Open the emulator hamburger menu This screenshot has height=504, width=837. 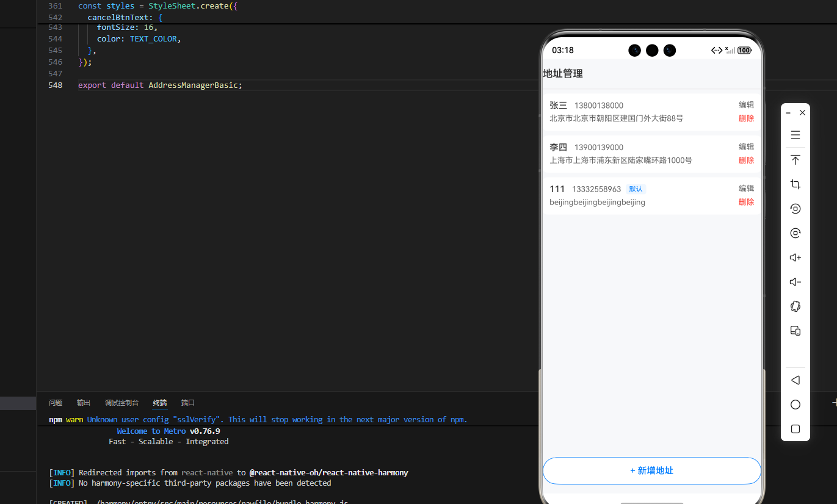pyautogui.click(x=795, y=134)
